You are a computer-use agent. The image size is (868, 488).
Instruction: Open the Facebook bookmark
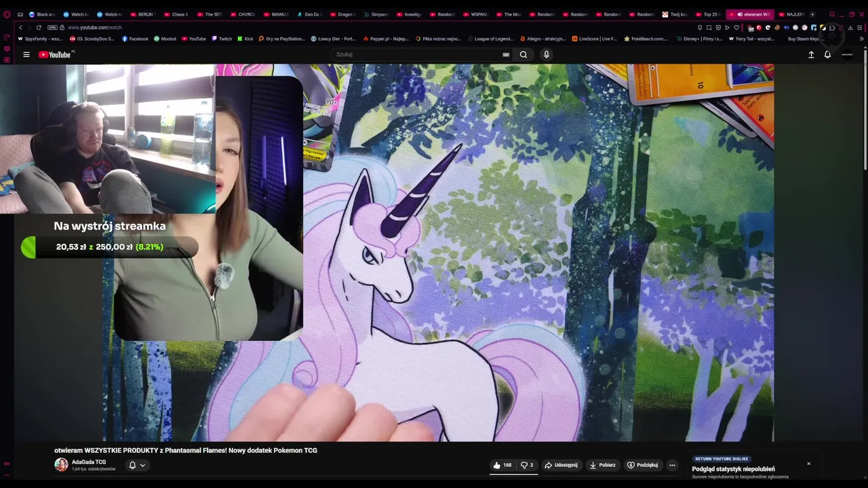click(x=135, y=39)
